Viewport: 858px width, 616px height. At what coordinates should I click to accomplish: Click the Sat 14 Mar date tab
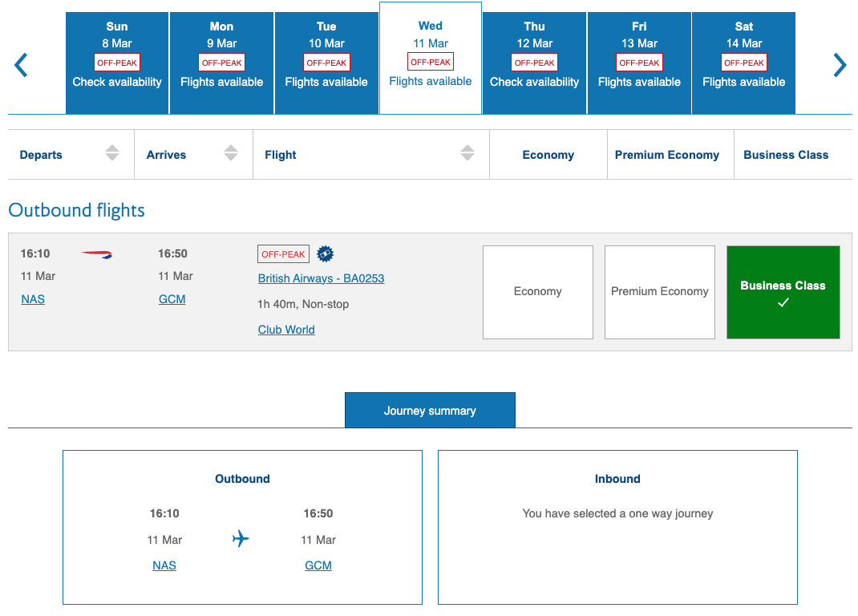tap(743, 63)
